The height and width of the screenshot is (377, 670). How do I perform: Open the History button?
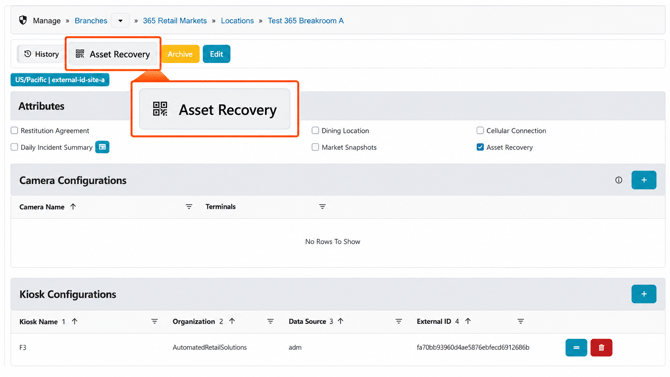pyautogui.click(x=41, y=54)
